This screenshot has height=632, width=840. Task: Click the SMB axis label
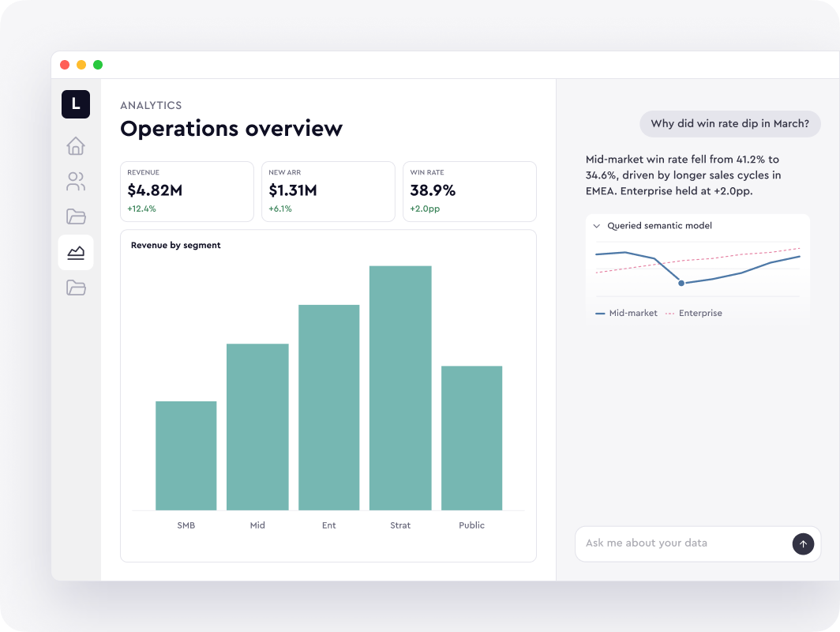pyautogui.click(x=186, y=525)
